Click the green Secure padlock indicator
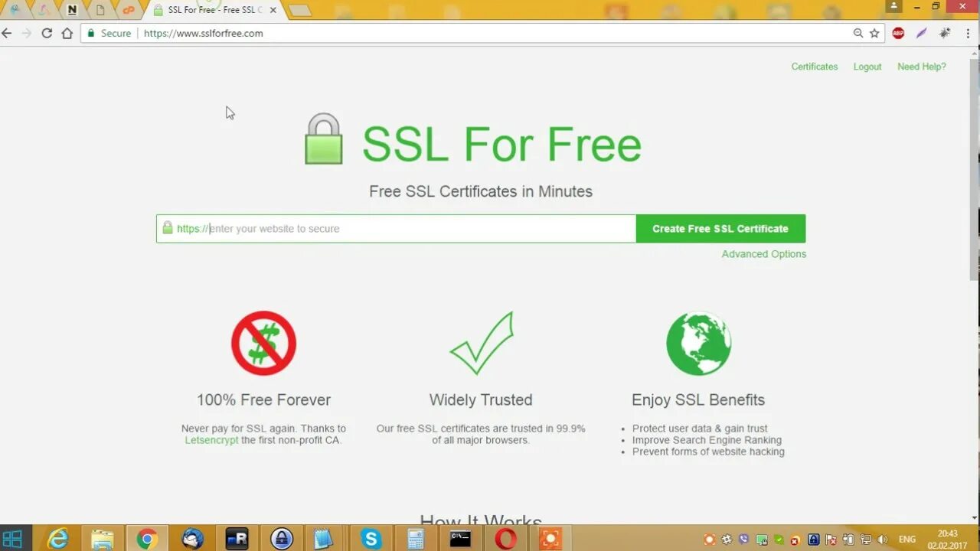 tap(109, 33)
